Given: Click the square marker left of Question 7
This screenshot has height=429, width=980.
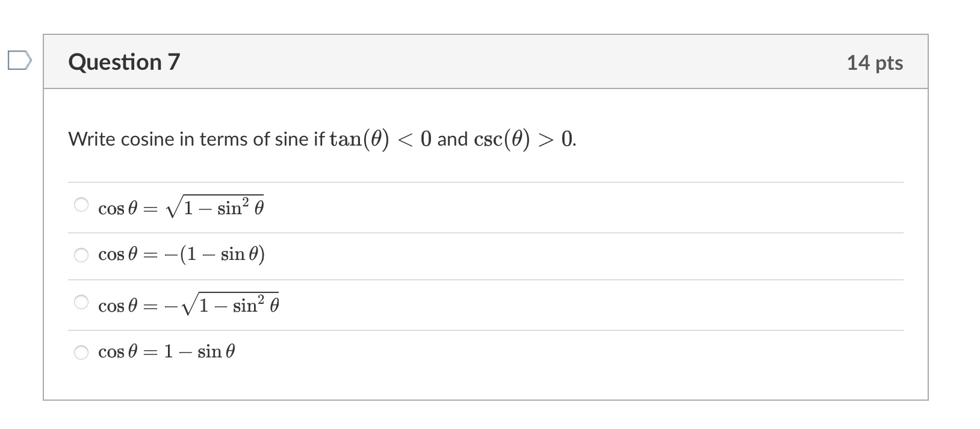Looking at the screenshot, I should click(19, 60).
